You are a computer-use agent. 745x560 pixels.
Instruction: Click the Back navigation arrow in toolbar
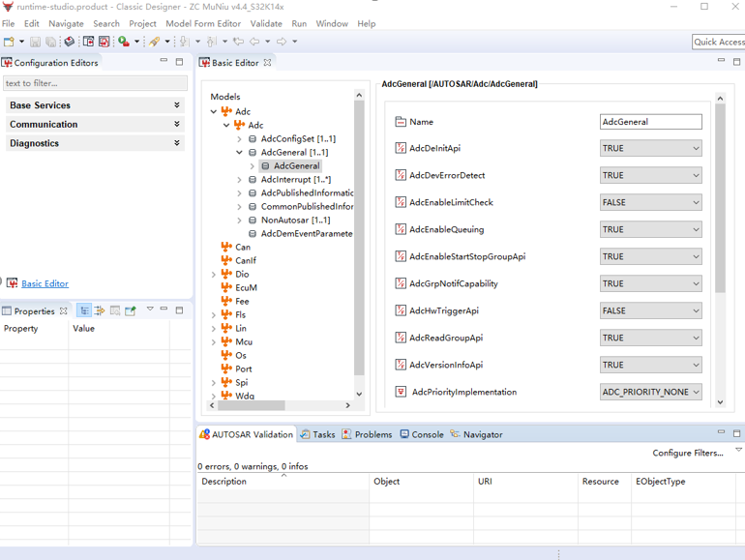click(x=254, y=42)
